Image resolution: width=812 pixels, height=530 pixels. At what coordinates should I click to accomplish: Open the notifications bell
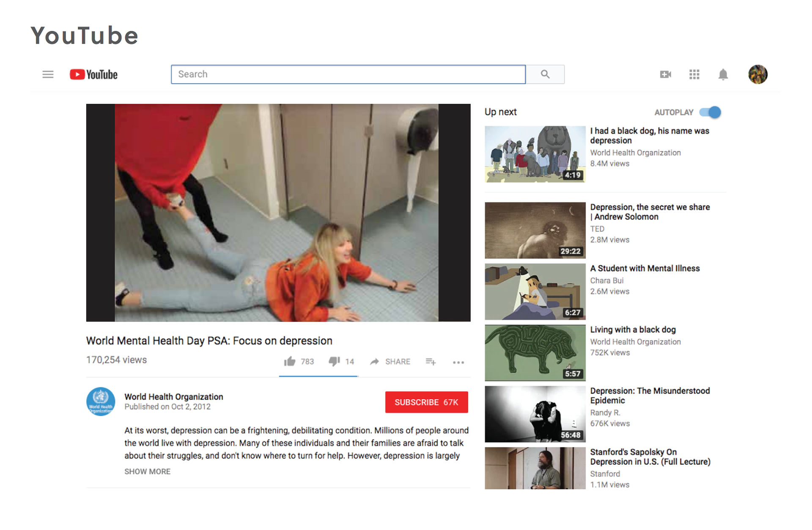pos(723,74)
